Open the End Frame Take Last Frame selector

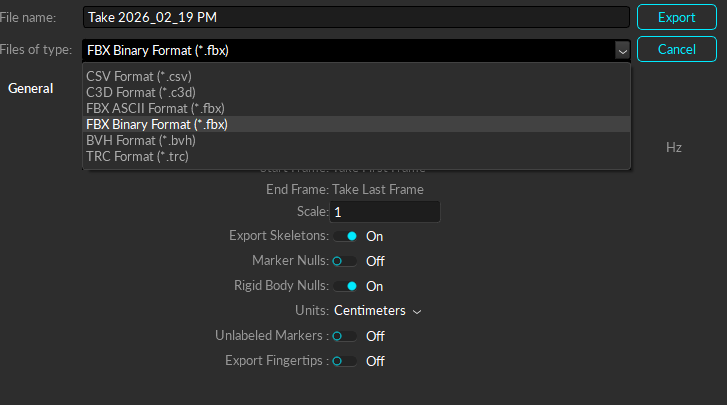[377, 189]
